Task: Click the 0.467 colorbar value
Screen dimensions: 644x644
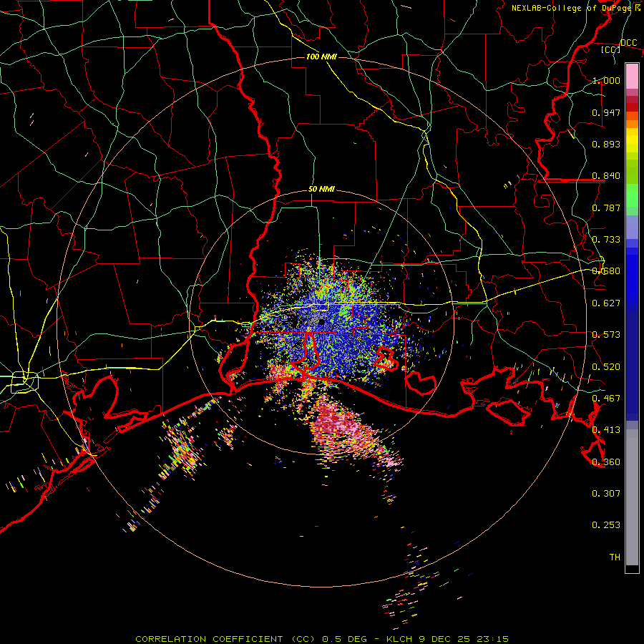Action: [606, 399]
